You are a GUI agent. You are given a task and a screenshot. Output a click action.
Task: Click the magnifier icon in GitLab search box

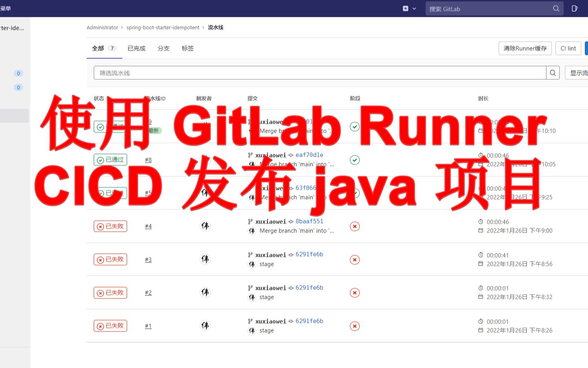point(556,9)
